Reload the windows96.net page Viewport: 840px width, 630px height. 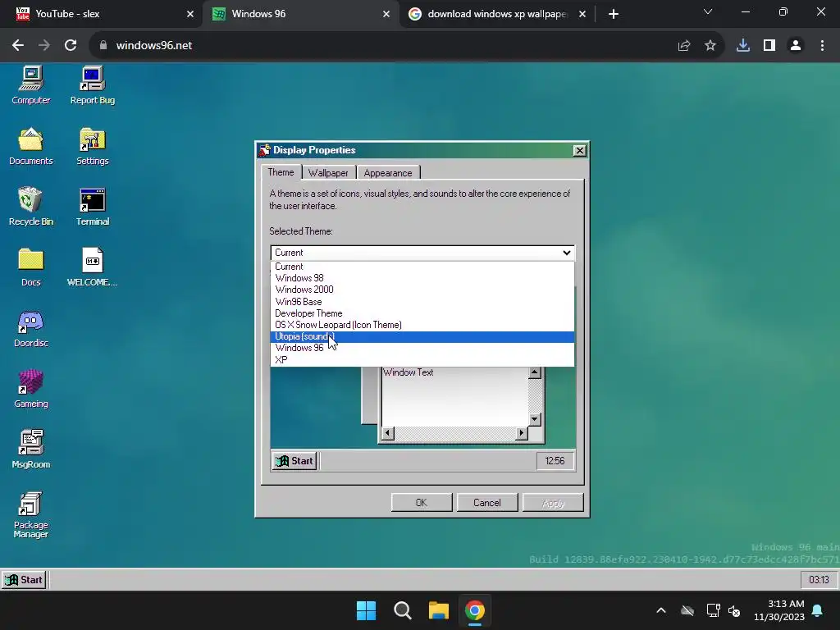pyautogui.click(x=71, y=46)
